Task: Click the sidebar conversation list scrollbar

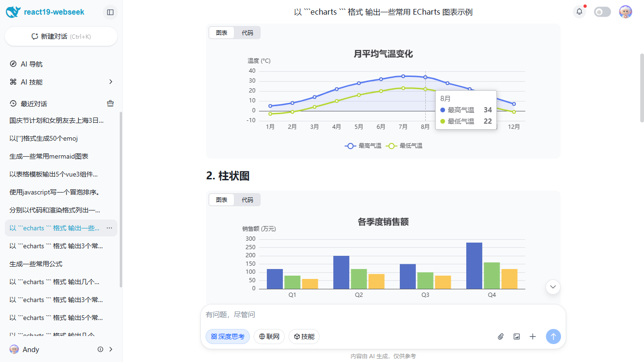Action: click(121, 200)
